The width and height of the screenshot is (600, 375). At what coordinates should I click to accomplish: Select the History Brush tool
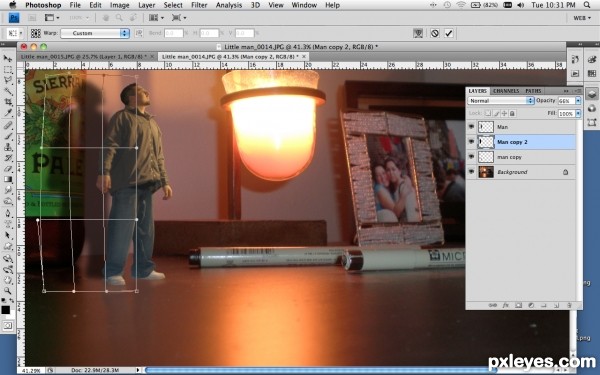(7, 158)
